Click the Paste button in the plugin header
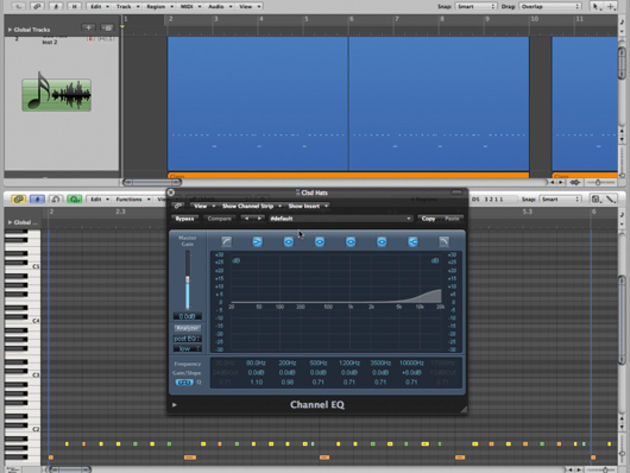This screenshot has height=473, width=630. click(452, 219)
